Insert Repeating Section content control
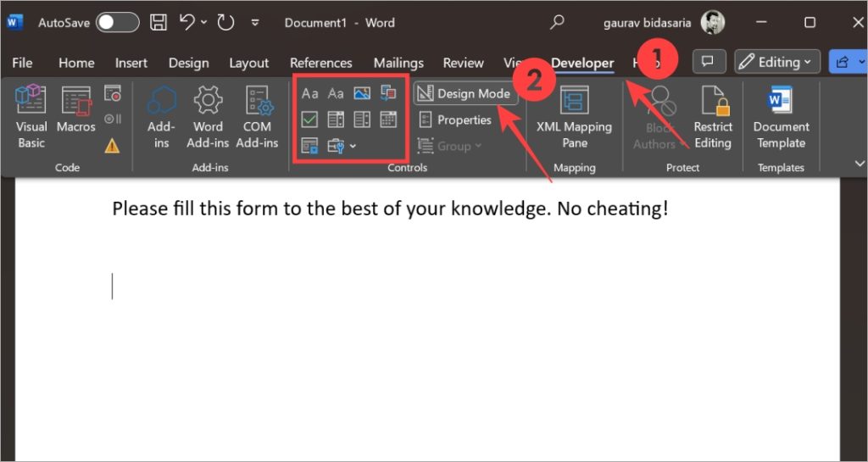The width and height of the screenshot is (868, 462). [309, 146]
